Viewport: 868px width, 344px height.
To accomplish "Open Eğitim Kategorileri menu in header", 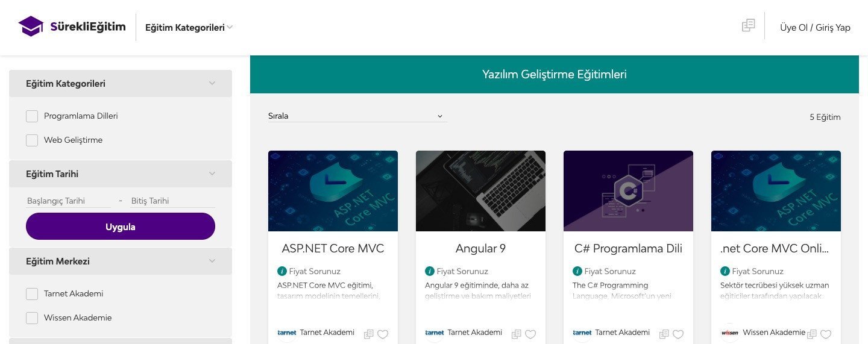I will click(x=189, y=27).
